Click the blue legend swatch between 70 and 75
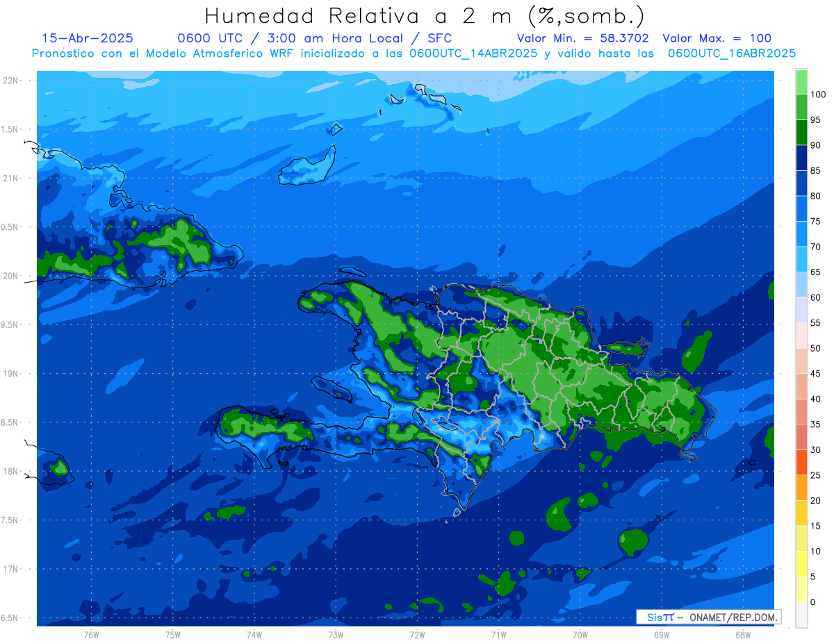Viewport: 834px width, 644px height. (801, 233)
